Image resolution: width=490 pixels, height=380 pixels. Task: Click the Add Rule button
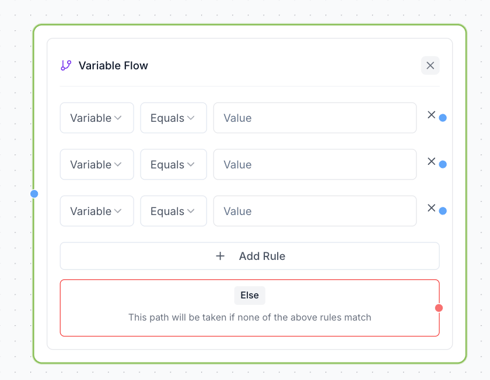tap(250, 256)
